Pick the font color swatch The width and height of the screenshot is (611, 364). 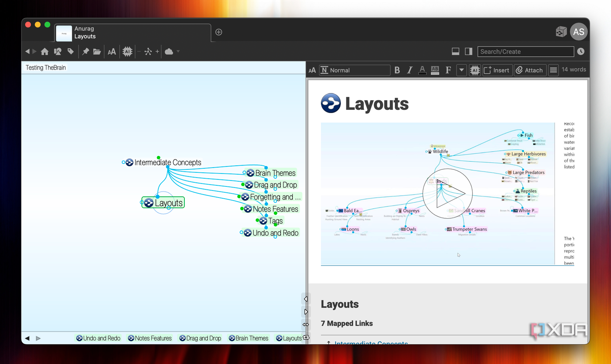(422, 70)
